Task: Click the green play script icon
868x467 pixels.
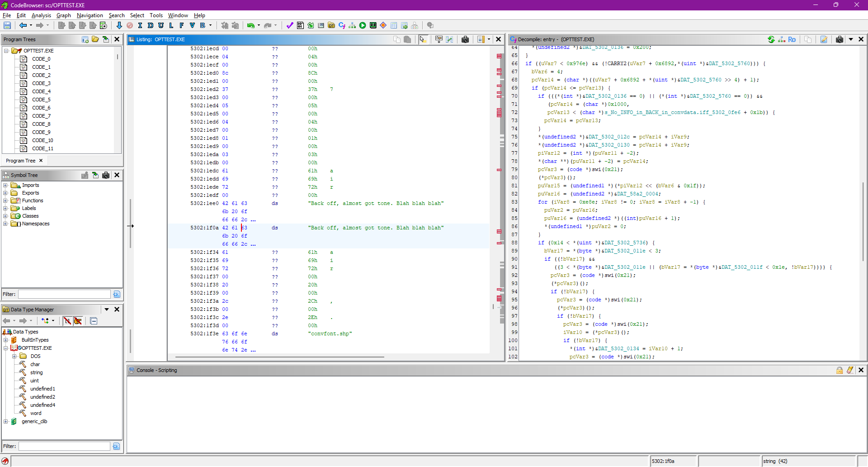Action: pyautogui.click(x=363, y=25)
